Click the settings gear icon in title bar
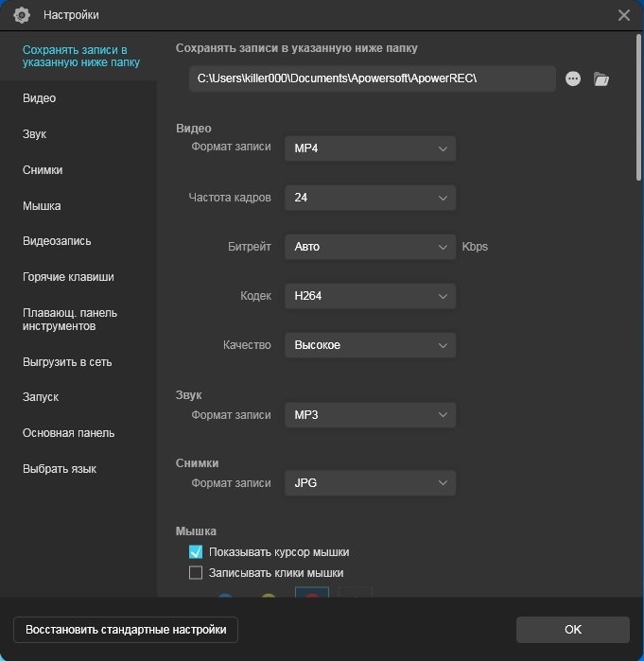The image size is (644, 661). tap(22, 15)
